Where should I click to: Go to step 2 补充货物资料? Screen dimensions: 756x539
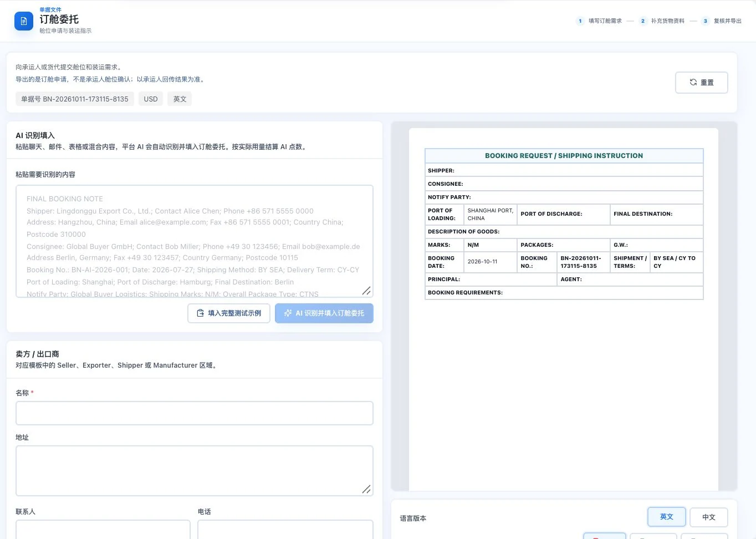pos(662,21)
